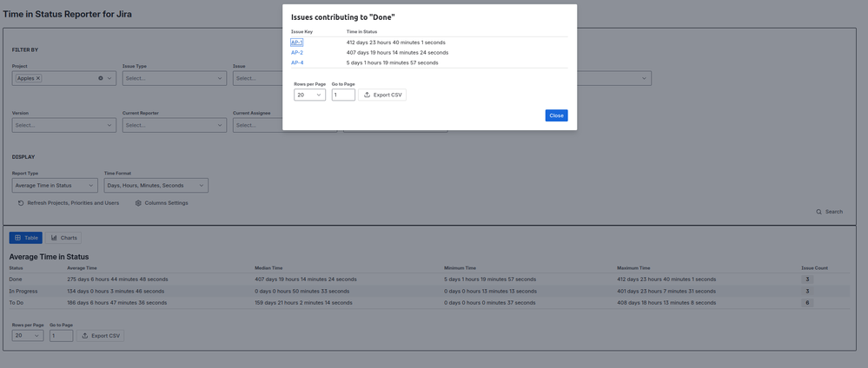Click the Maximum Time column header
The width and height of the screenshot is (868, 368).
[633, 268]
